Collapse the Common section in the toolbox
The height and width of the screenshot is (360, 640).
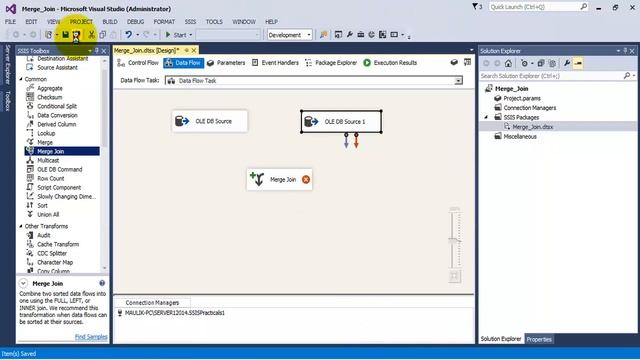click(21, 79)
